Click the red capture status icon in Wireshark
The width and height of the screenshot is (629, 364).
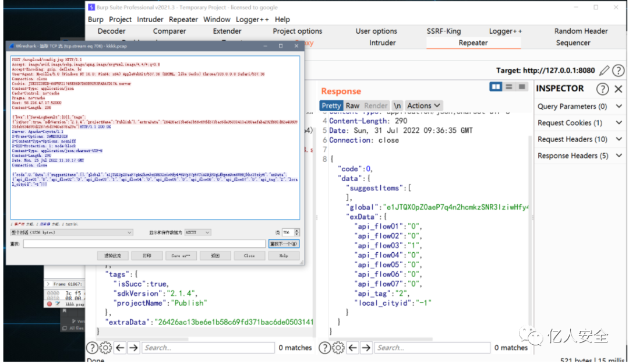tap(50, 304)
